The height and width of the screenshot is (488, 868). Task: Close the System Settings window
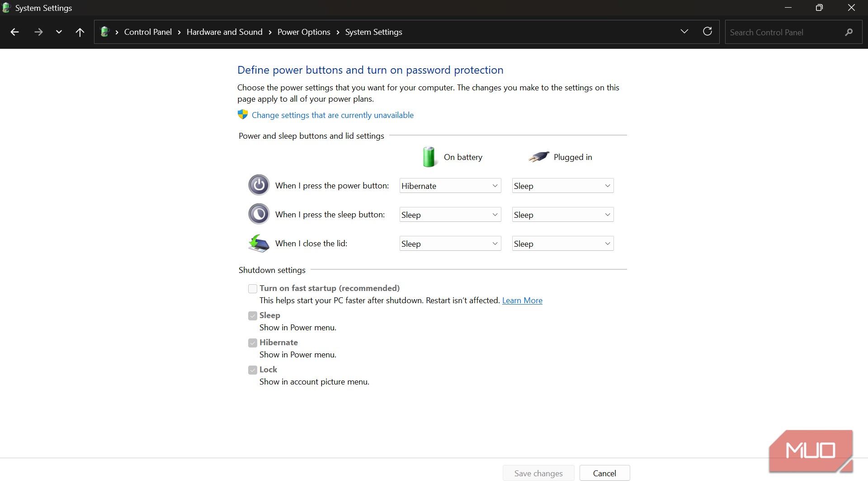(x=851, y=8)
